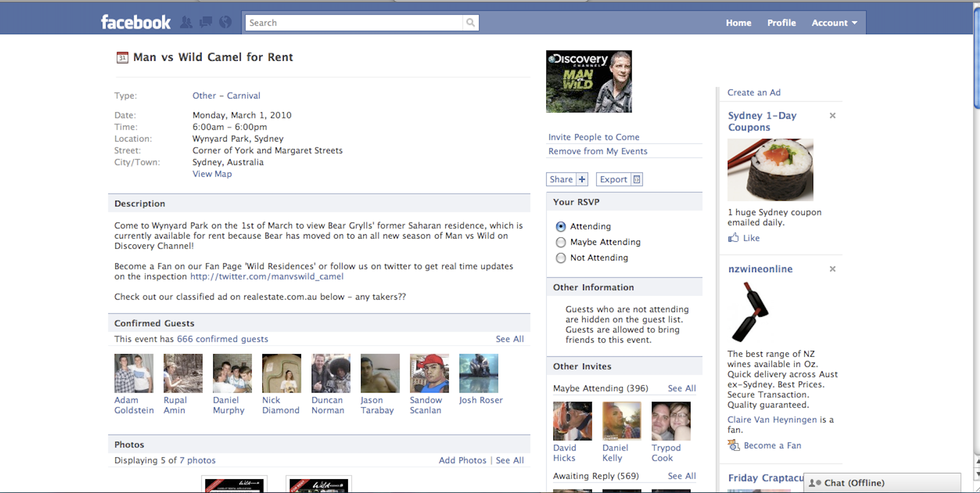This screenshot has height=493, width=980.
Task: Open the friend requests icon
Action: [186, 22]
